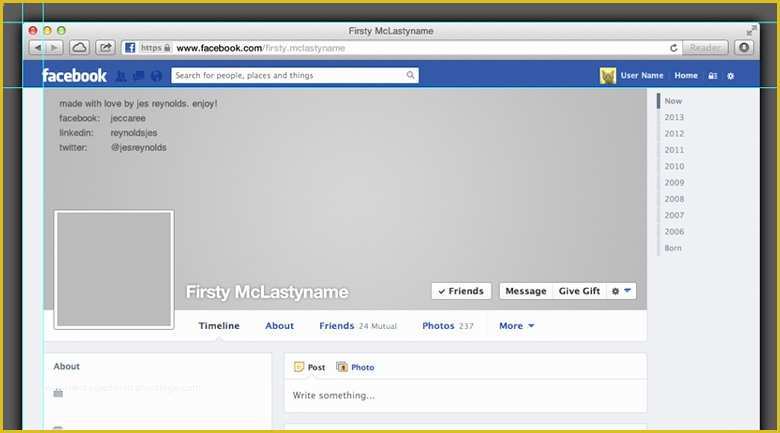780x433 pixels.
Task: Click the About section heading
Action: tap(67, 366)
